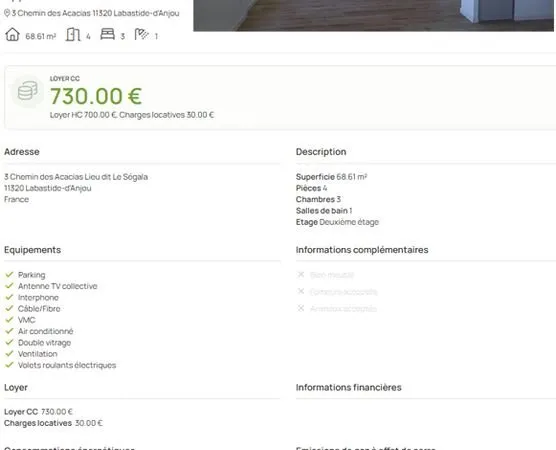Click the line 3 Chemin des Acacias Lieu dit Le Ségala
The height and width of the screenshot is (450, 556).
point(76,177)
